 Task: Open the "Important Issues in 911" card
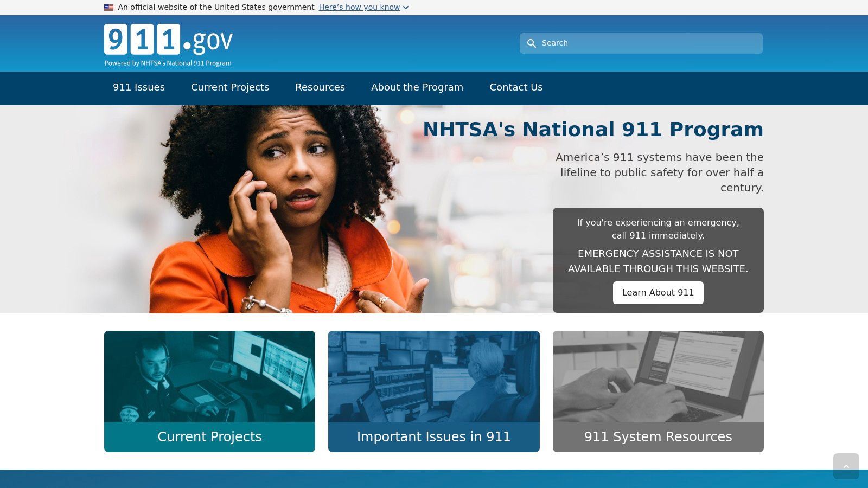(x=433, y=436)
